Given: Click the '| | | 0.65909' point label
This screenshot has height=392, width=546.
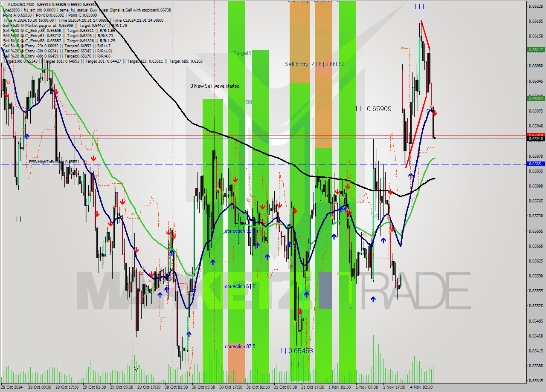Looking at the screenshot, I should [x=374, y=109].
